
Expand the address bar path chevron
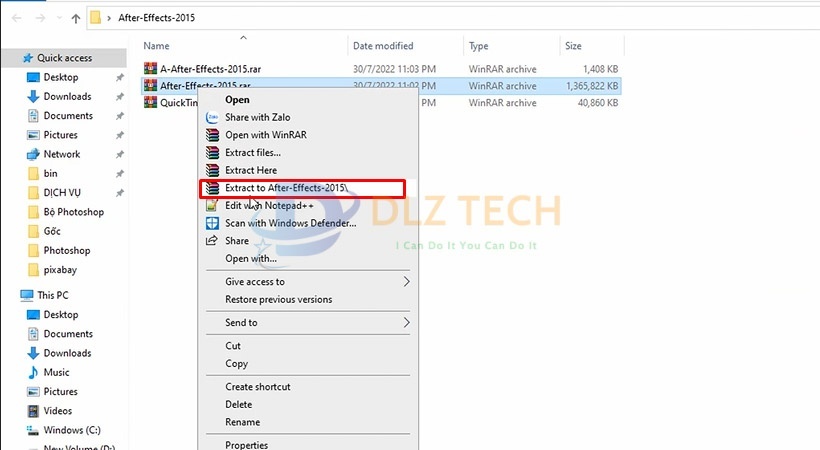(109, 18)
